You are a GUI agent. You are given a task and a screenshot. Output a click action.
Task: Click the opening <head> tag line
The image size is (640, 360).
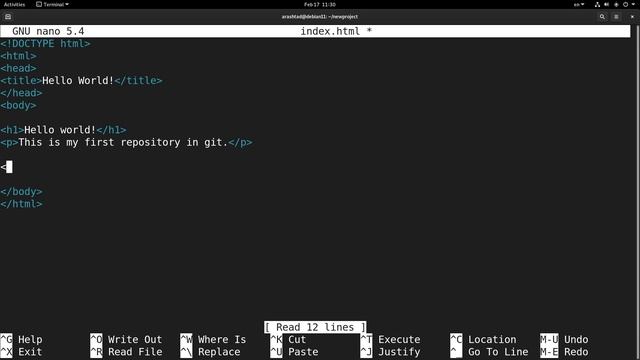pyautogui.click(x=18, y=68)
